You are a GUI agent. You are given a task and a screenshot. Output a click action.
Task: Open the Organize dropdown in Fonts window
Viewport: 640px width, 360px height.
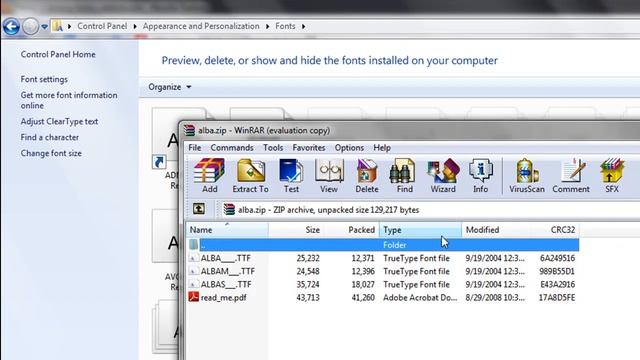click(169, 87)
